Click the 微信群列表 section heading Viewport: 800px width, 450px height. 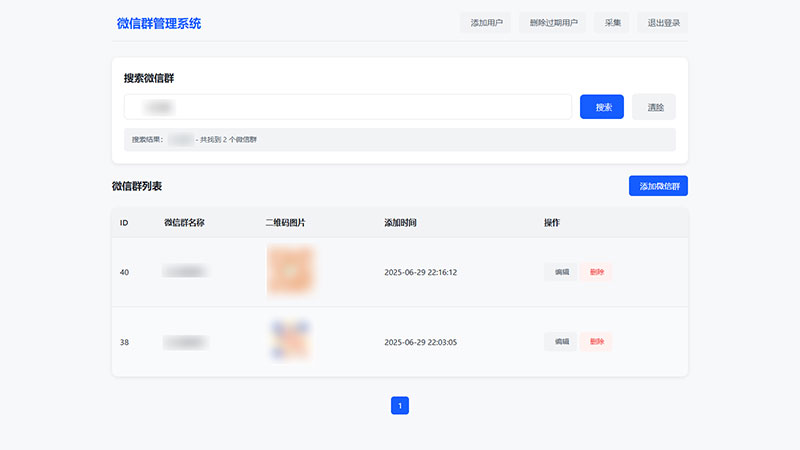137,186
